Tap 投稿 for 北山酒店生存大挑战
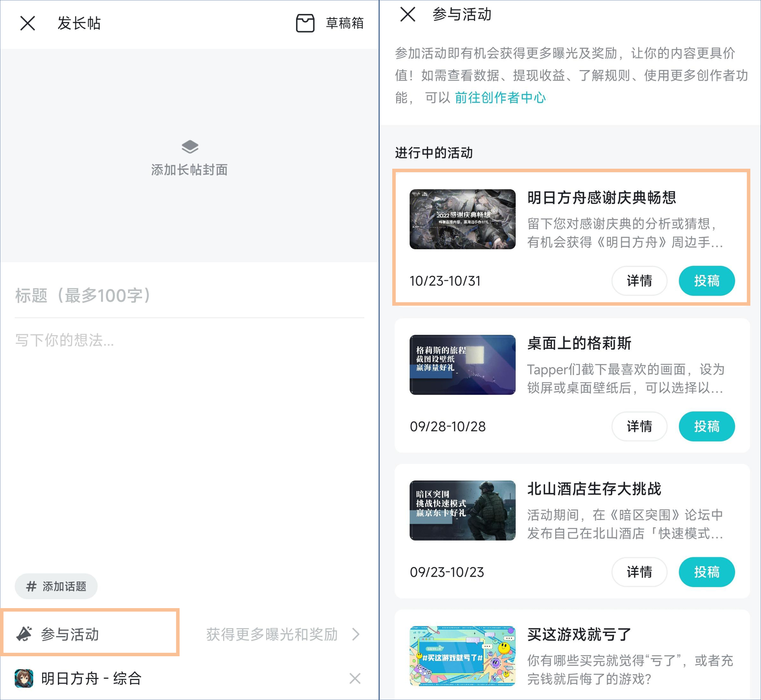761x700 pixels. click(707, 572)
